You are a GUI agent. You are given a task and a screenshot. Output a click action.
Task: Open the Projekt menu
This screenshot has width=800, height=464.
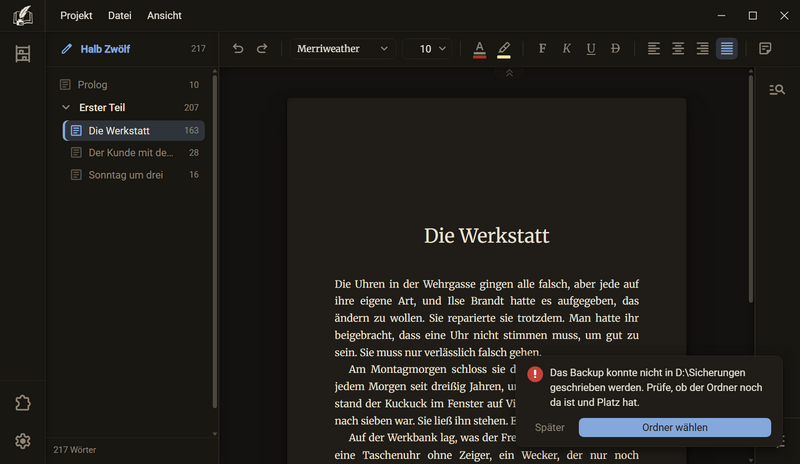click(x=76, y=16)
